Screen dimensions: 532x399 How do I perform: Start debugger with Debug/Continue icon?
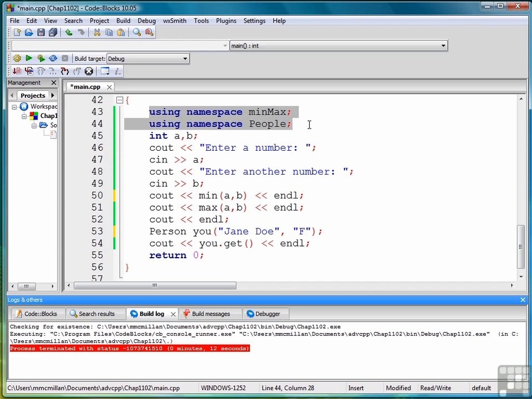click(17, 71)
